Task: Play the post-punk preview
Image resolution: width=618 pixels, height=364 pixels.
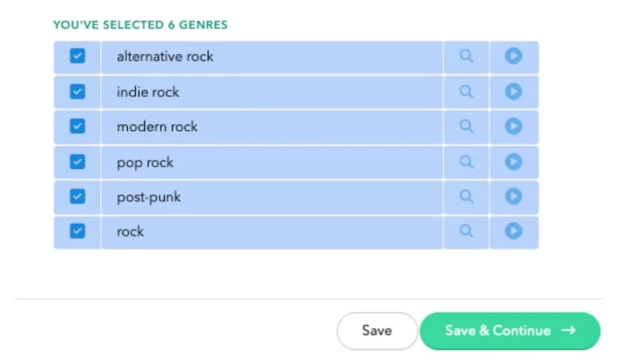Action: [513, 197]
